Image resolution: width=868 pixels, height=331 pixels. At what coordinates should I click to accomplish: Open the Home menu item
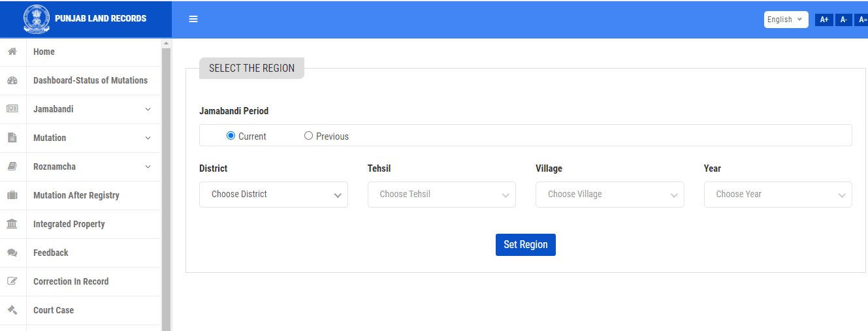point(80,52)
